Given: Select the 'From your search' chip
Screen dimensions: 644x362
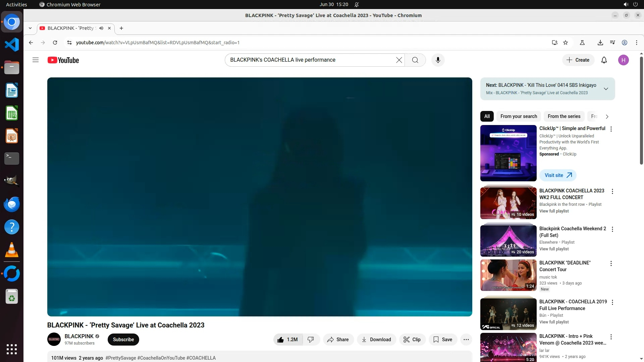Looking at the screenshot, I should [x=519, y=116].
